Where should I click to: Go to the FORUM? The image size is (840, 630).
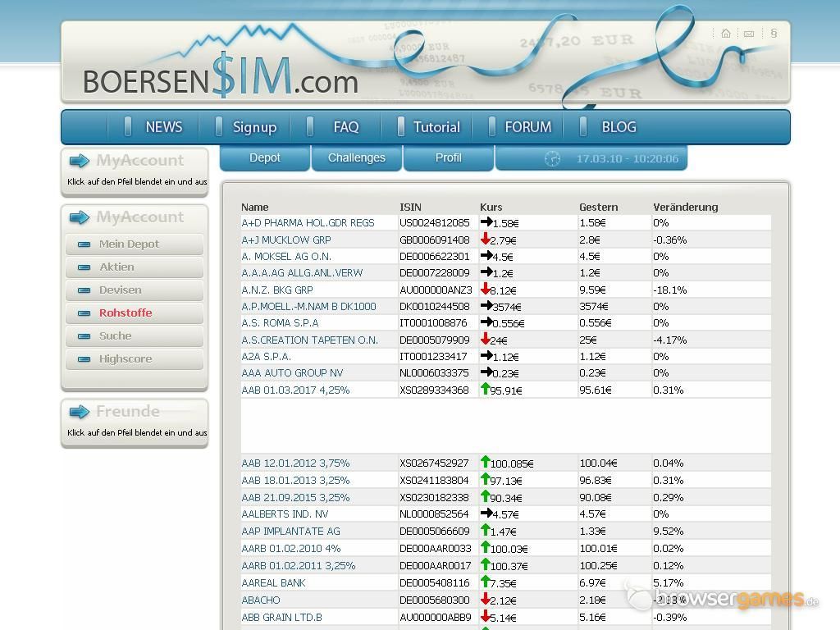pyautogui.click(x=527, y=127)
